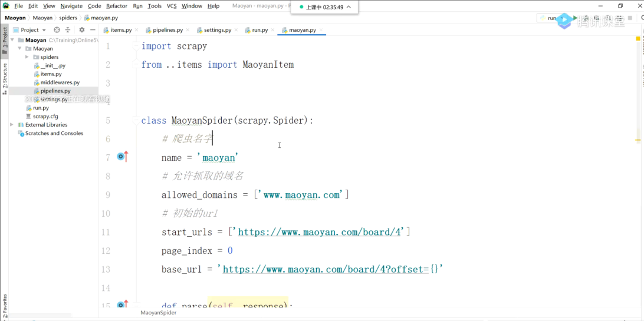Open Project panel settings gear
Image resolution: width=644 pixels, height=321 pixels.
click(x=82, y=30)
